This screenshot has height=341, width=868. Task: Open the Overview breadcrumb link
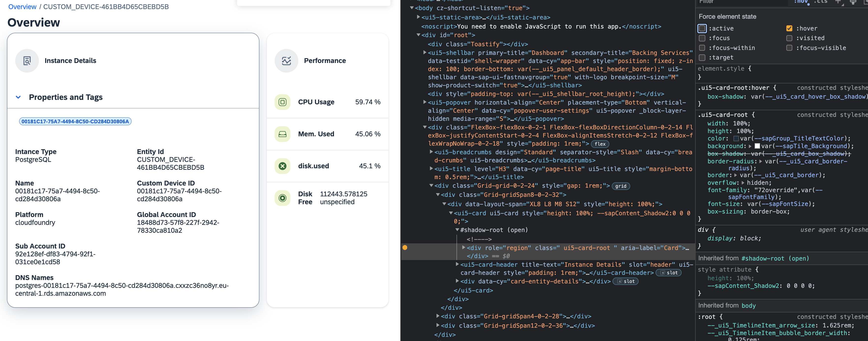point(22,6)
